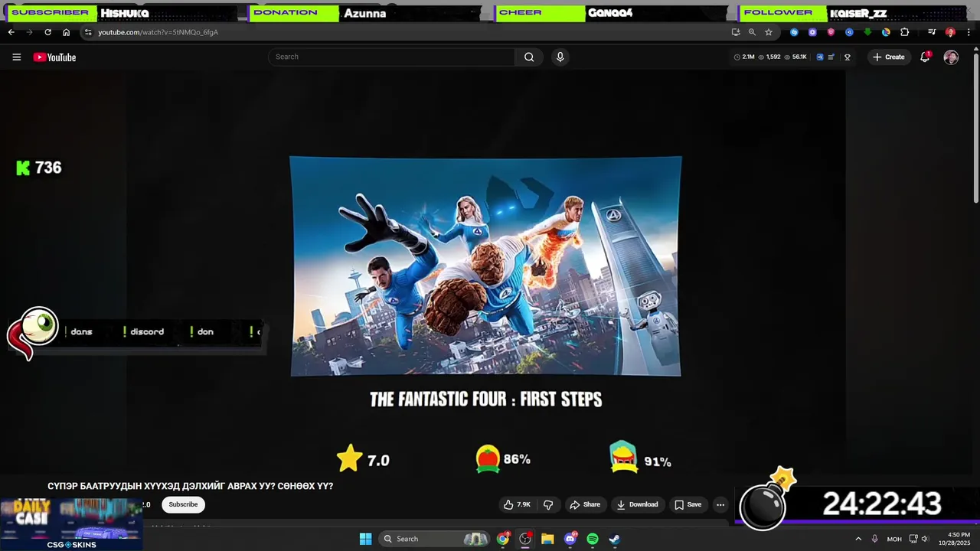Open the extensions puzzle icon
Image resolution: width=980 pixels, height=551 pixels.
(x=905, y=32)
